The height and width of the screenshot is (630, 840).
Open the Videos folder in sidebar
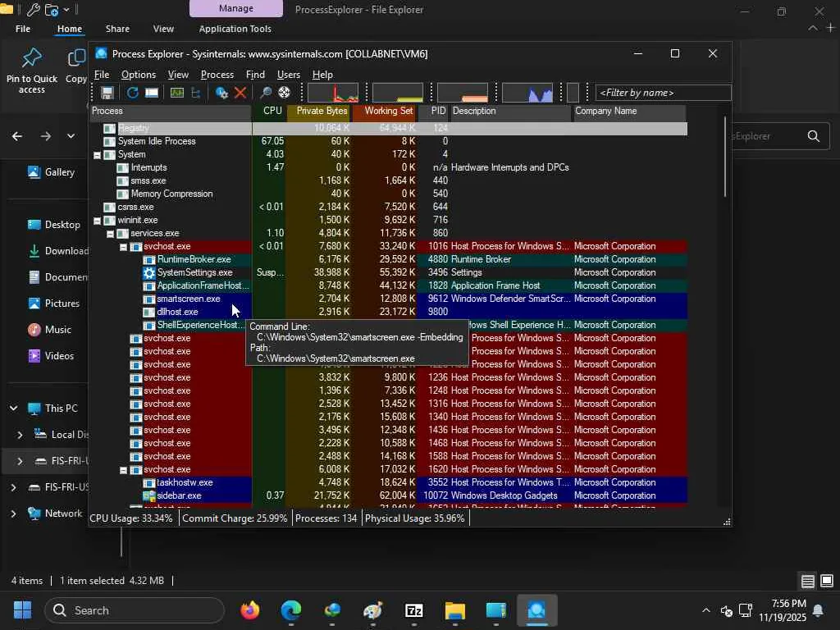tap(51, 356)
